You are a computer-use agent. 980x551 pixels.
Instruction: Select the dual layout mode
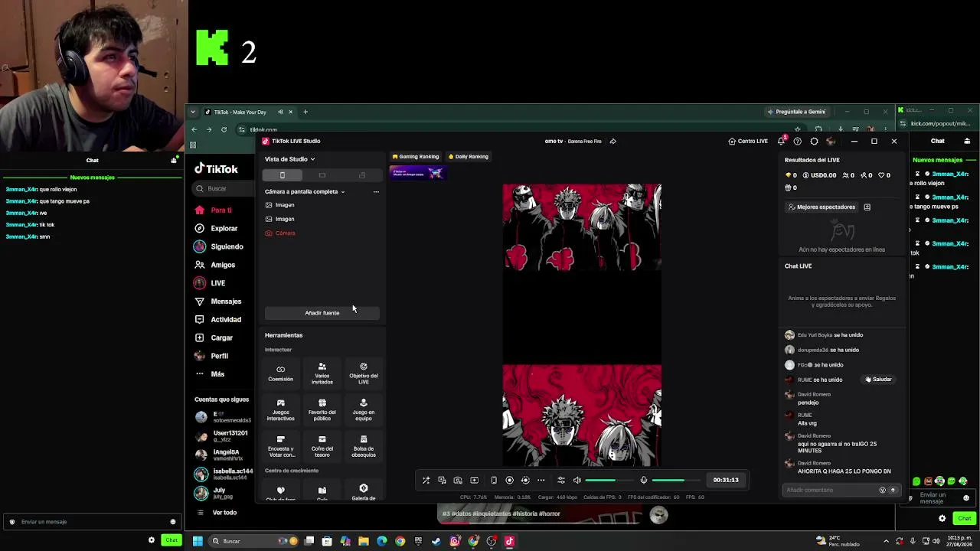point(362,175)
